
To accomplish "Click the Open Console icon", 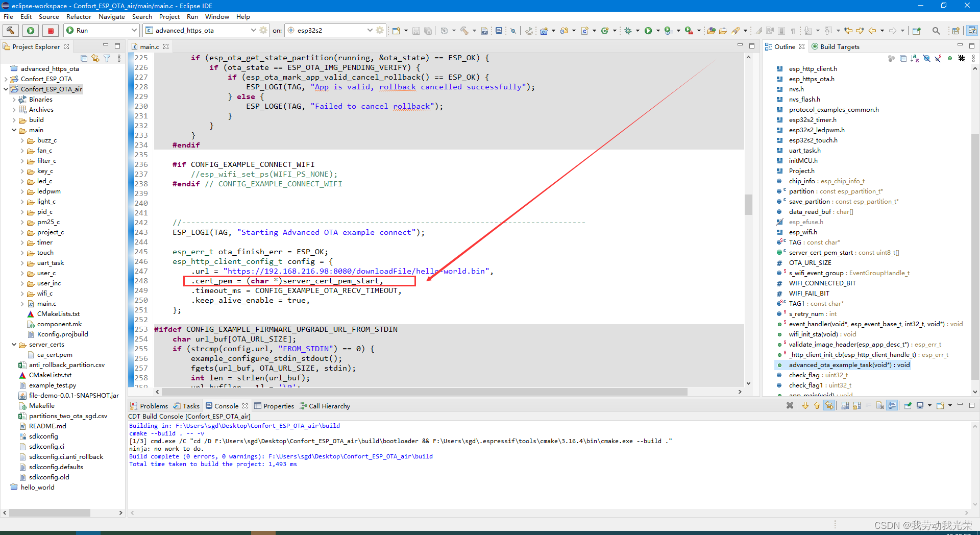I will (940, 405).
